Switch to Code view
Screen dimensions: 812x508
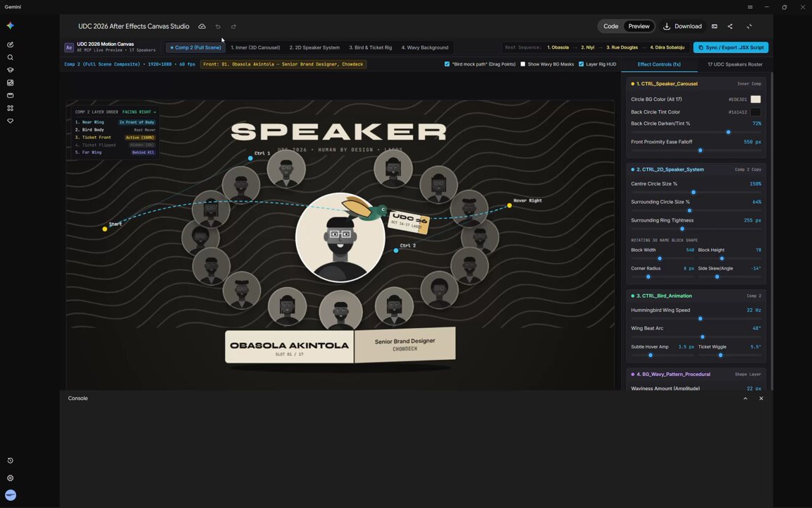point(610,26)
